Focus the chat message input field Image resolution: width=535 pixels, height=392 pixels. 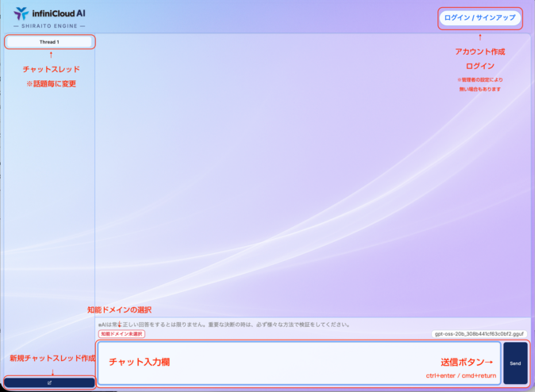click(299, 363)
